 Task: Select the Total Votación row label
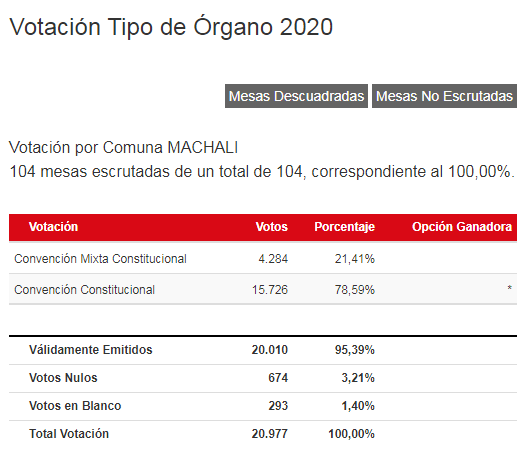click(69, 434)
